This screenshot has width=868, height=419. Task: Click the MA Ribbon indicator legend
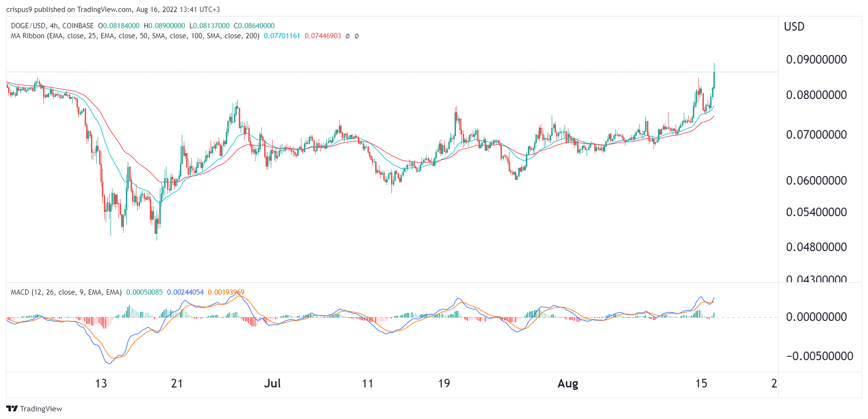tap(135, 36)
